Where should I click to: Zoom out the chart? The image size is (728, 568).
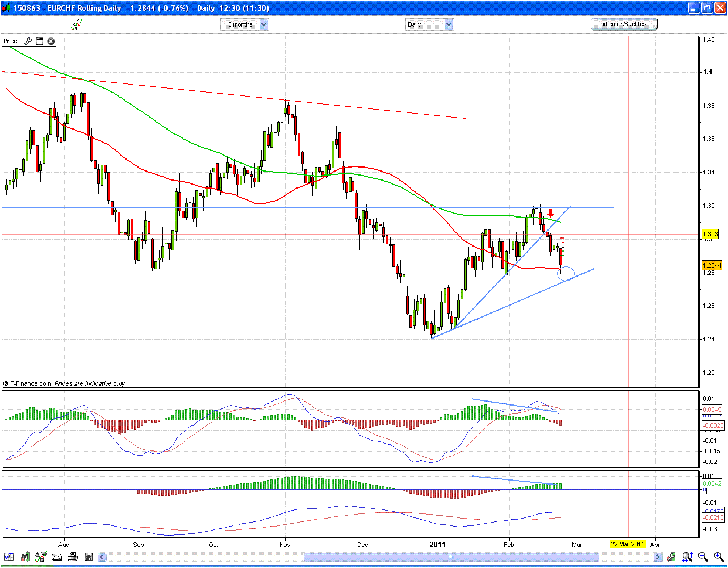703,557
